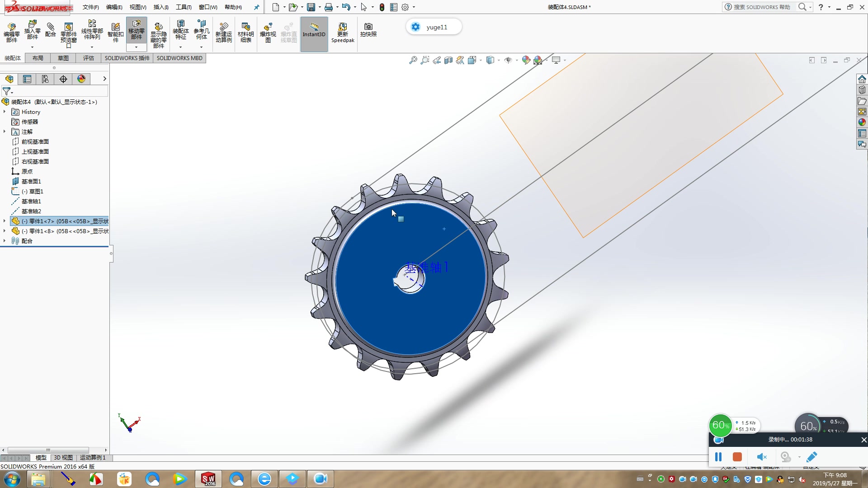Pause the active recording
Screen dimensions: 868x488
pyautogui.click(x=719, y=456)
